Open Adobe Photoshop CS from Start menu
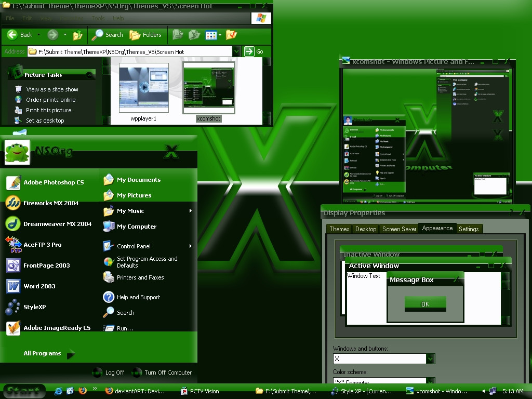 pyautogui.click(x=45, y=182)
